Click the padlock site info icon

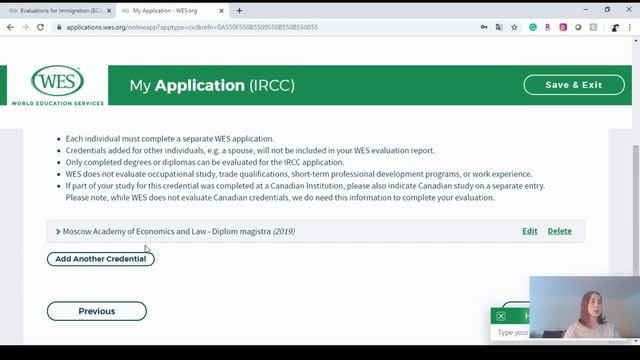pyautogui.click(x=59, y=27)
